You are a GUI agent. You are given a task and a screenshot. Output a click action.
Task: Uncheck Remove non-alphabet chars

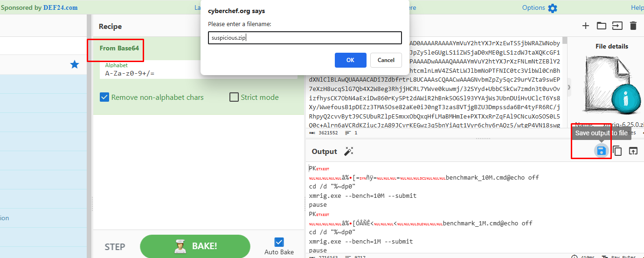click(104, 98)
